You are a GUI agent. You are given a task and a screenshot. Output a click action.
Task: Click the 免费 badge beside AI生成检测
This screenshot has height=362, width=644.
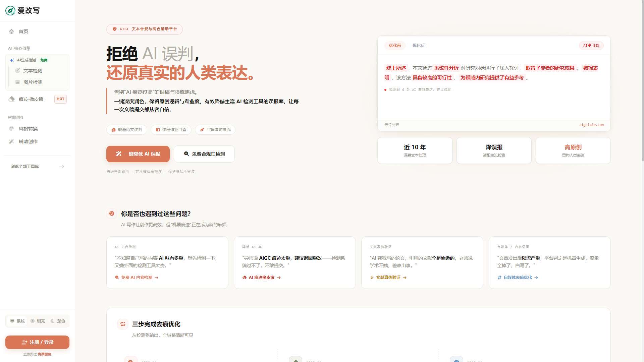pyautogui.click(x=44, y=60)
